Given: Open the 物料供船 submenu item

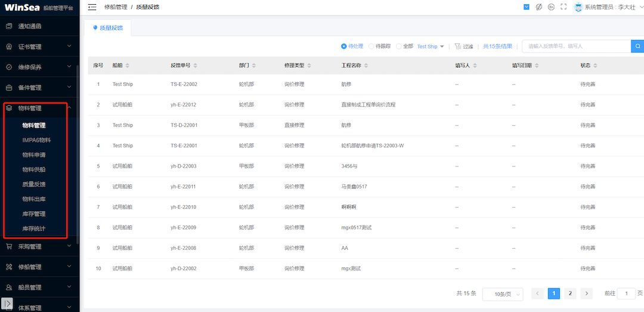Looking at the screenshot, I should coord(33,170).
